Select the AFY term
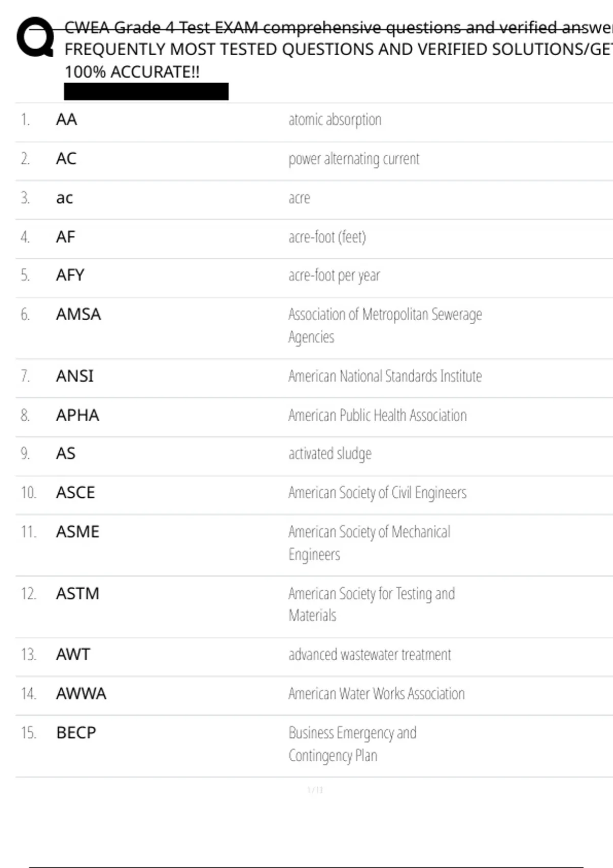613x868 pixels. [x=70, y=275]
